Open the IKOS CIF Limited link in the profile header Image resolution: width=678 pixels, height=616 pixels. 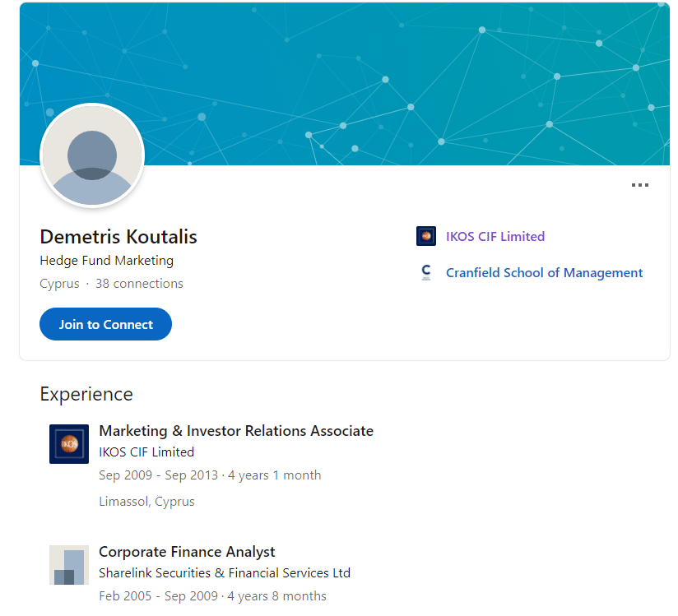coord(495,237)
